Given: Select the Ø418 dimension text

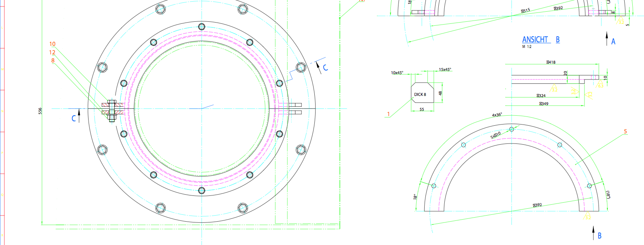Looking at the screenshot, I should [x=551, y=62].
